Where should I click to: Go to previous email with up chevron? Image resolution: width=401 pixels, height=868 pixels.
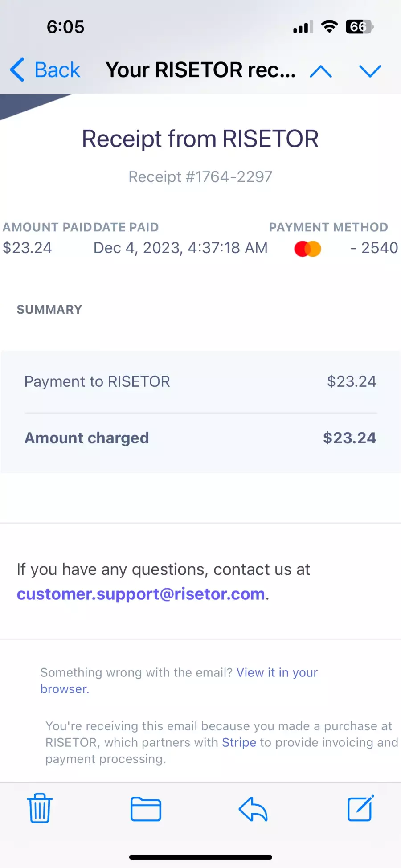[x=321, y=71]
